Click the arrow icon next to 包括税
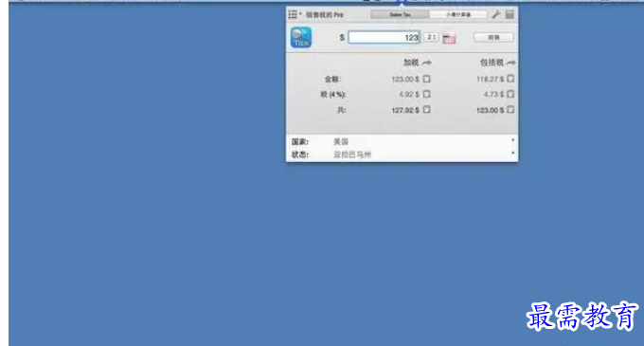This screenshot has width=644, height=346. coord(510,63)
